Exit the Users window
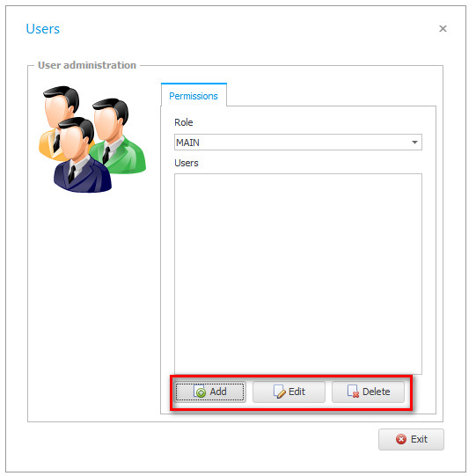The image size is (476, 476). (x=411, y=439)
